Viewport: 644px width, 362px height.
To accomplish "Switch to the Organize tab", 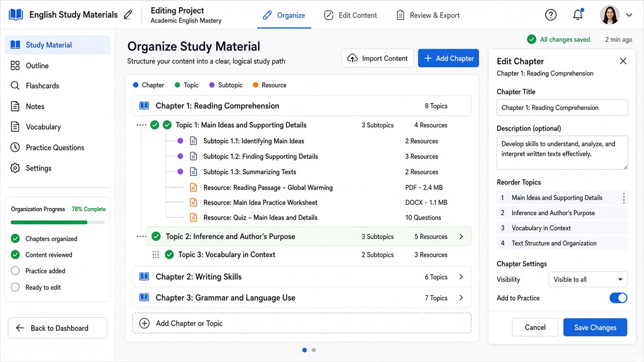I will [284, 15].
